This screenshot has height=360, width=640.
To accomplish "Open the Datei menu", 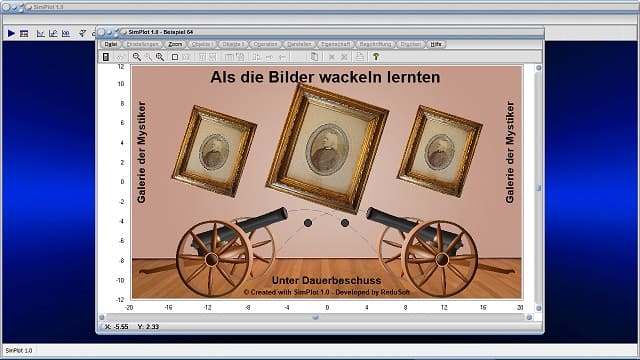I will tap(111, 44).
